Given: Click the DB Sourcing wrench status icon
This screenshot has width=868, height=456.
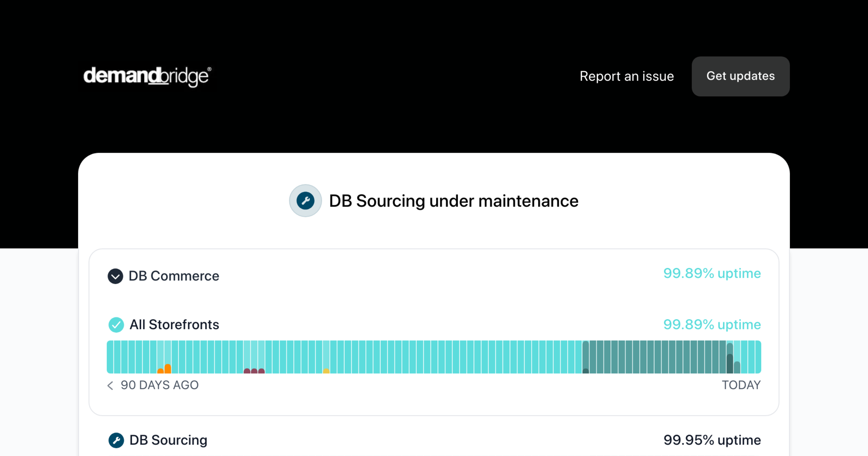Looking at the screenshot, I should coord(116,440).
